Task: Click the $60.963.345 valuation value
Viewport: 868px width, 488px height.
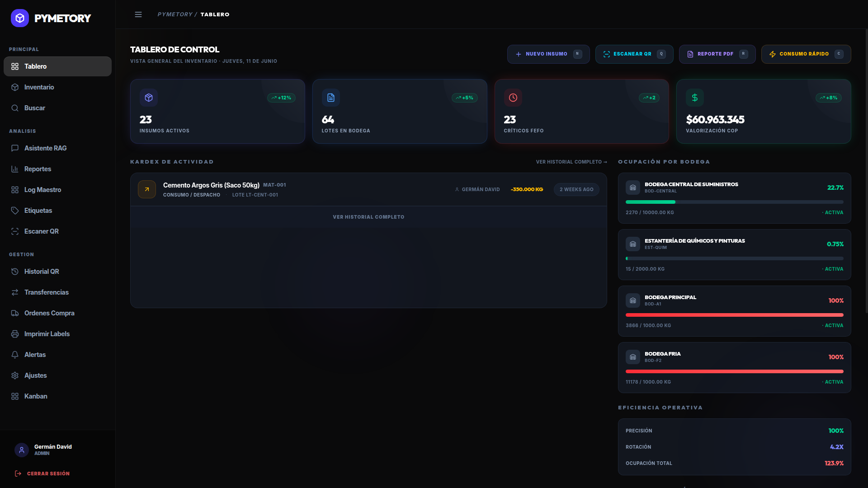Action: pos(715,119)
